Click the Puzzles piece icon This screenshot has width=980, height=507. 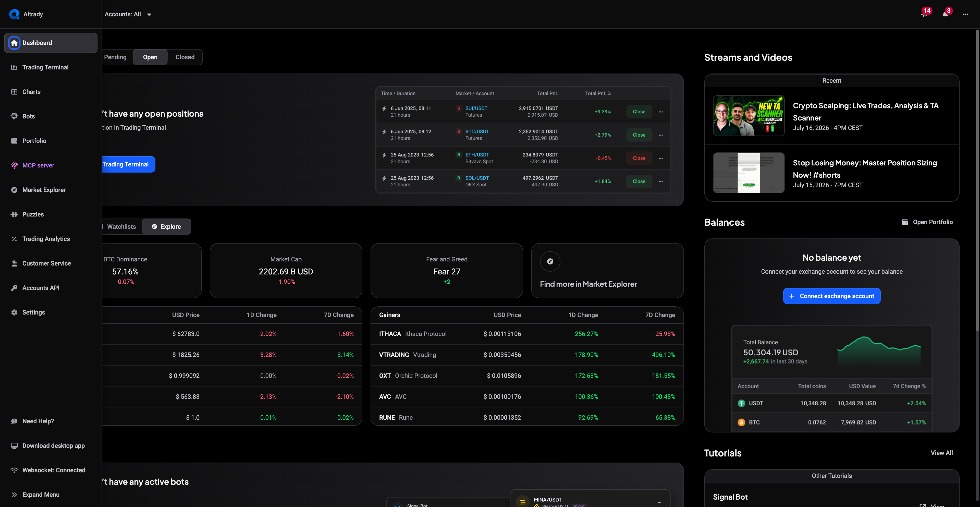tap(14, 214)
